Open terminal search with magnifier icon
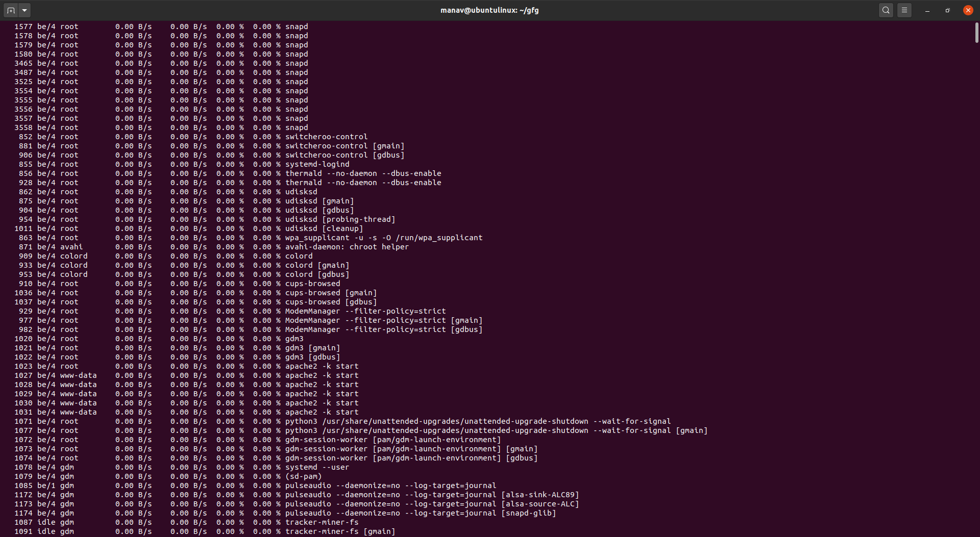The width and height of the screenshot is (980, 537). coord(886,10)
